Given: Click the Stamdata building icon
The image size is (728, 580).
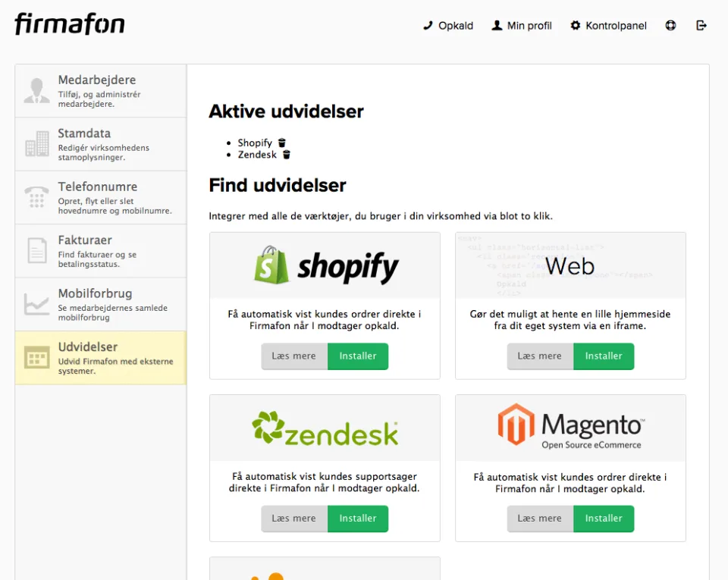Looking at the screenshot, I should click(36, 144).
